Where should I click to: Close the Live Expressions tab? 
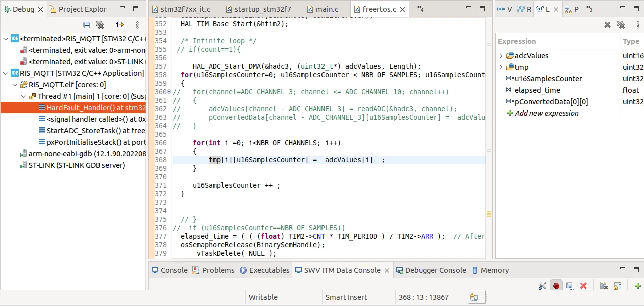tap(557, 9)
